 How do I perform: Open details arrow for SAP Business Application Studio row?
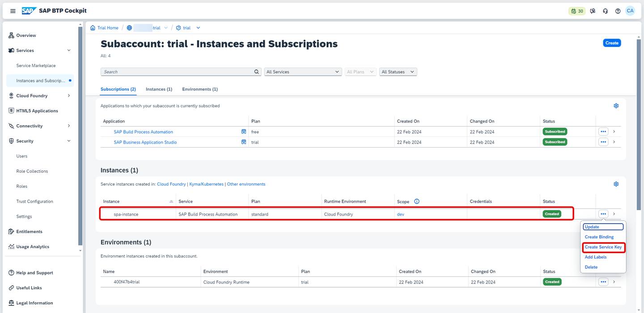click(x=614, y=142)
